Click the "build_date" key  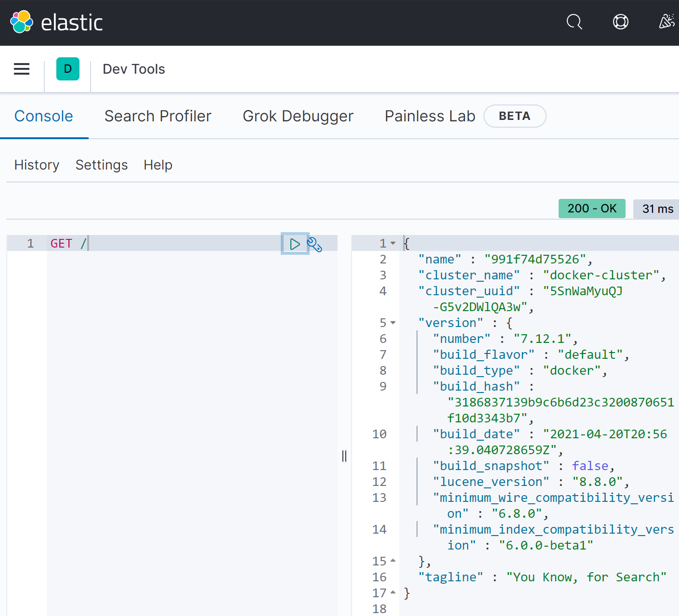coord(476,434)
